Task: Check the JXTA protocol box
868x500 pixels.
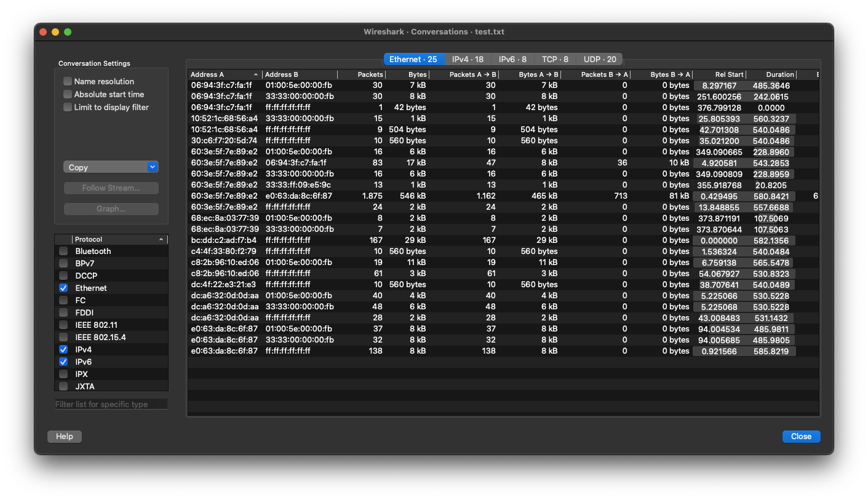Action: tap(63, 386)
